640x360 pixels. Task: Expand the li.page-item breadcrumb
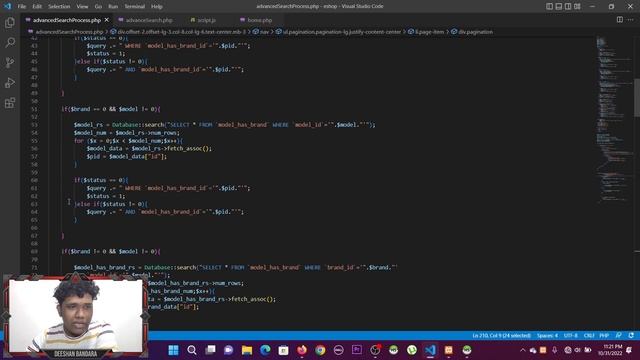[429, 32]
